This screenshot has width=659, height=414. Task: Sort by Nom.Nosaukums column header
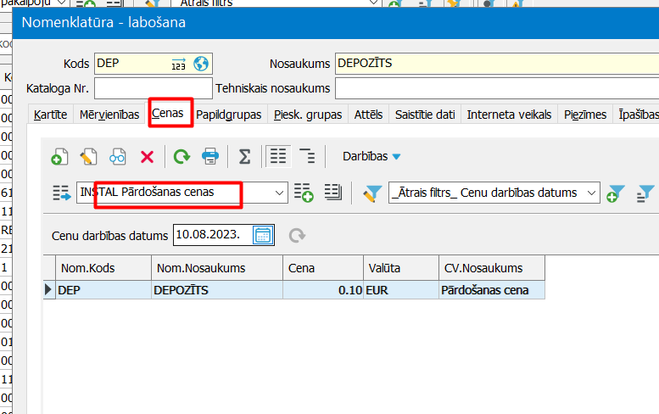(x=217, y=268)
